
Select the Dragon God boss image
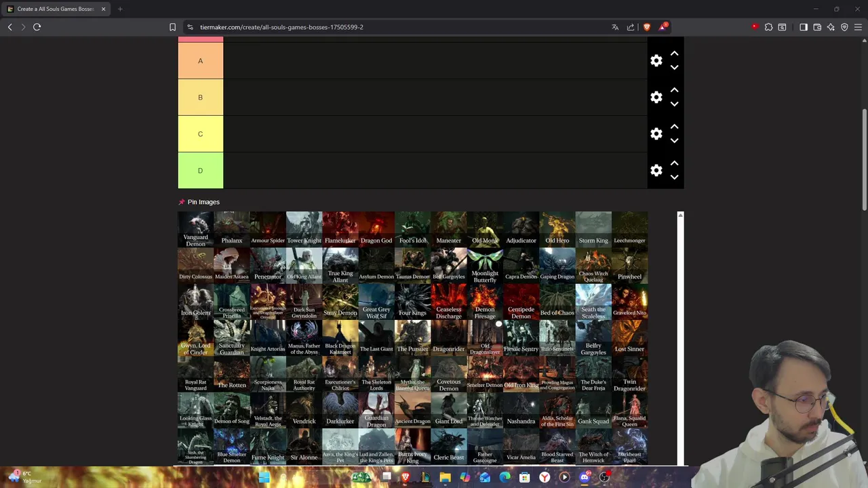click(376, 229)
